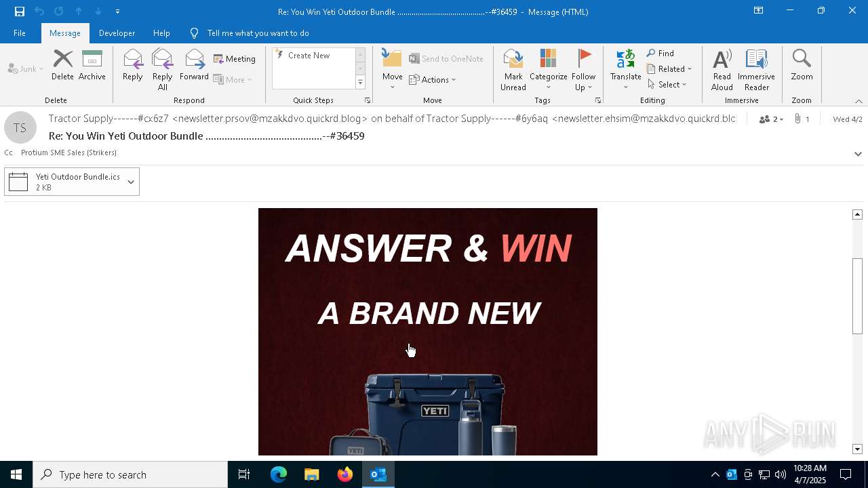The width and height of the screenshot is (868, 488).
Task: Click the message scrollbar down arrow
Action: pos(857,449)
